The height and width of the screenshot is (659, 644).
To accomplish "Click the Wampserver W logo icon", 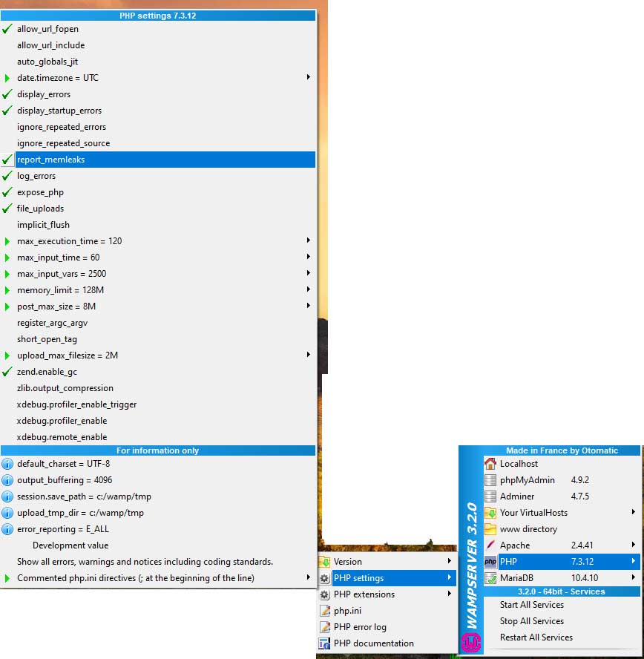I will pyautogui.click(x=471, y=643).
